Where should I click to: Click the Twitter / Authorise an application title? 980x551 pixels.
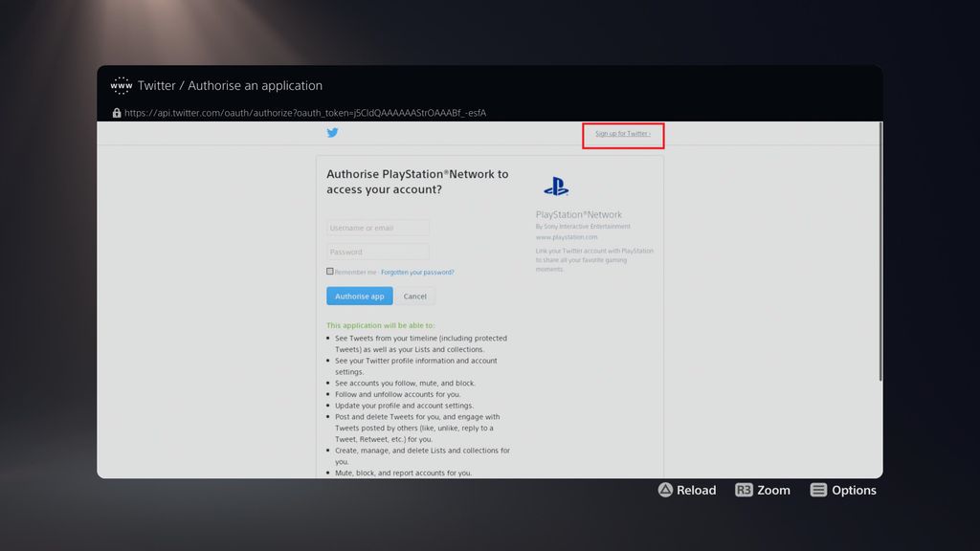(x=230, y=85)
